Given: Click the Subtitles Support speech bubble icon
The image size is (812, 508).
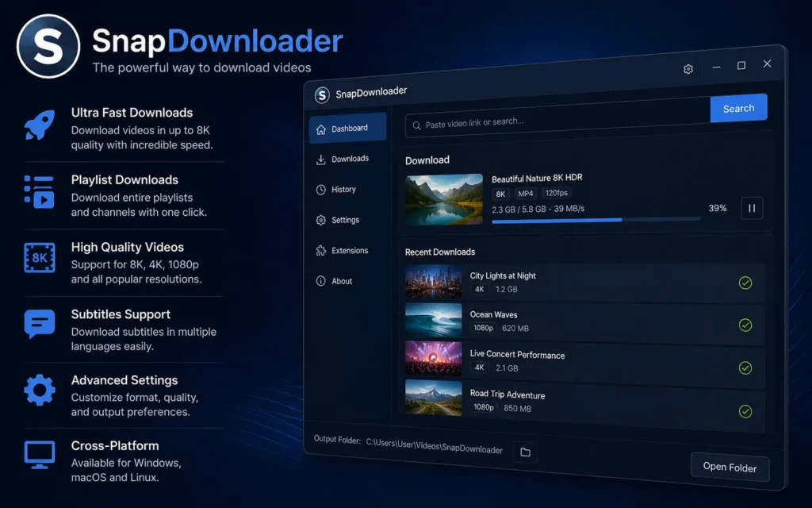Looking at the screenshot, I should click(x=40, y=324).
